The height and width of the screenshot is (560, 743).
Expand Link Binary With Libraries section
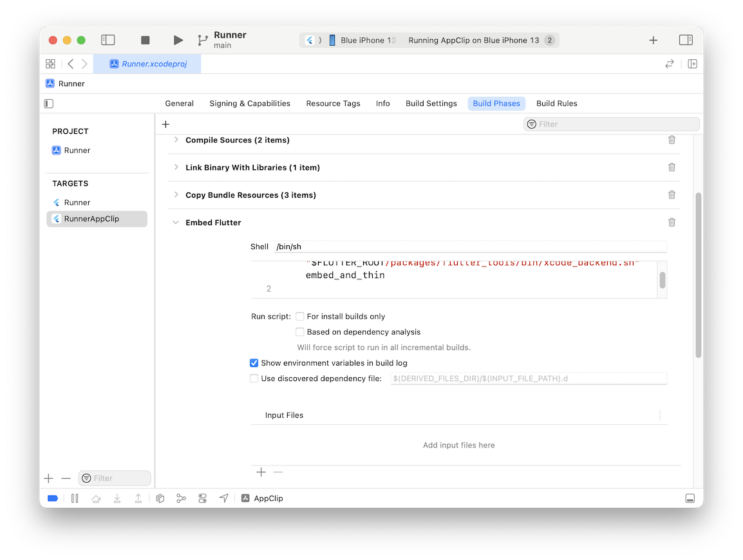point(176,167)
